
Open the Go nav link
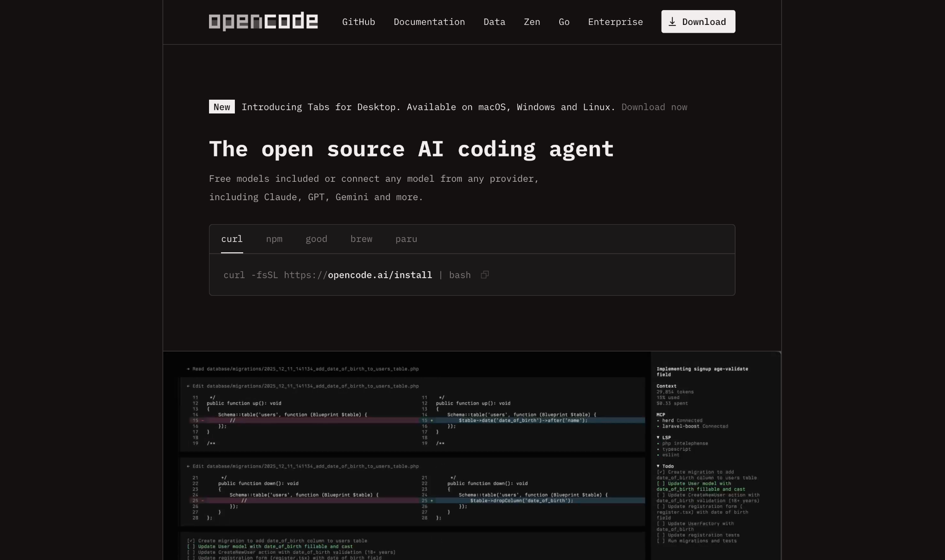(564, 22)
